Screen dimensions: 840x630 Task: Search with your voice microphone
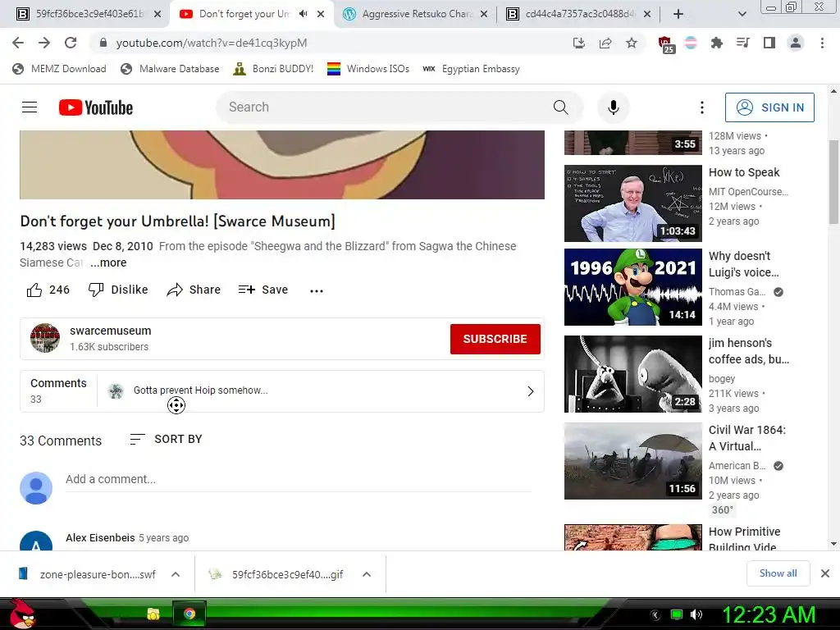click(614, 107)
